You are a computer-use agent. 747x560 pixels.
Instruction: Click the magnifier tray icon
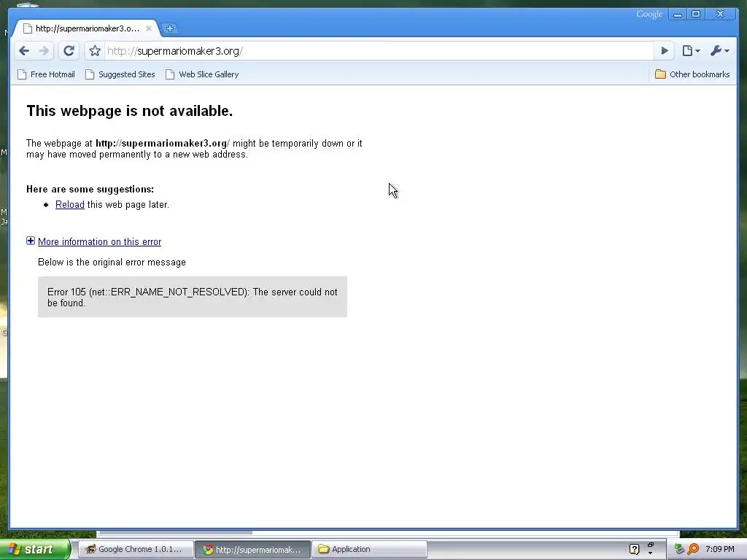(x=693, y=550)
